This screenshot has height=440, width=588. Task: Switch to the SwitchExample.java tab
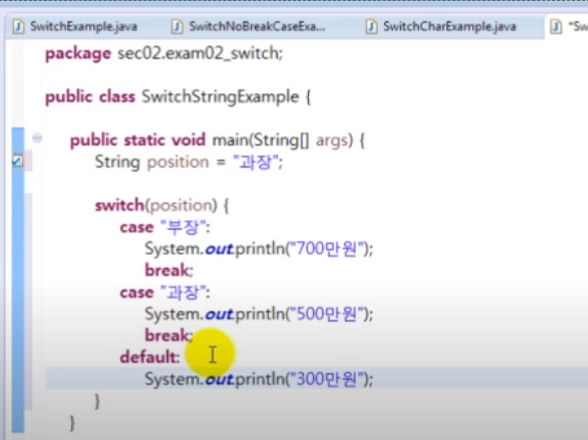75,27
